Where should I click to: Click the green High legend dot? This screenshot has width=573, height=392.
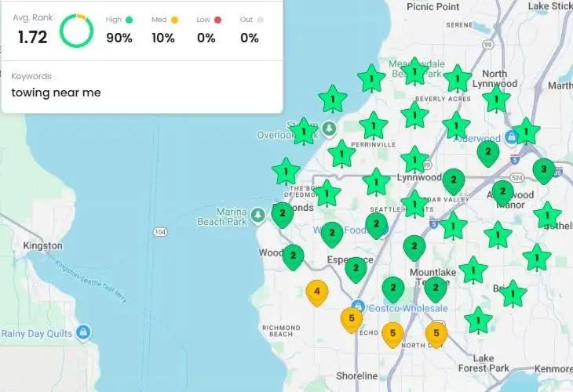[129, 20]
